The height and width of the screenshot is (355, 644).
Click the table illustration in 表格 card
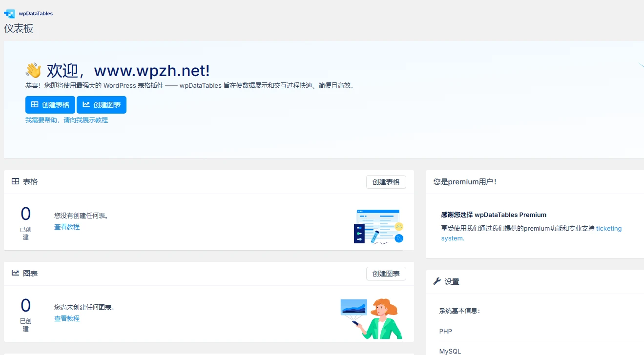click(379, 226)
